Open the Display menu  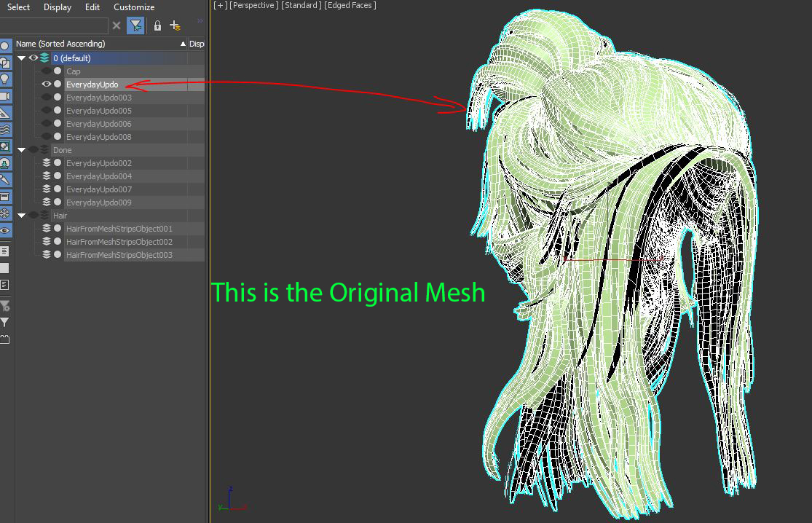point(58,7)
